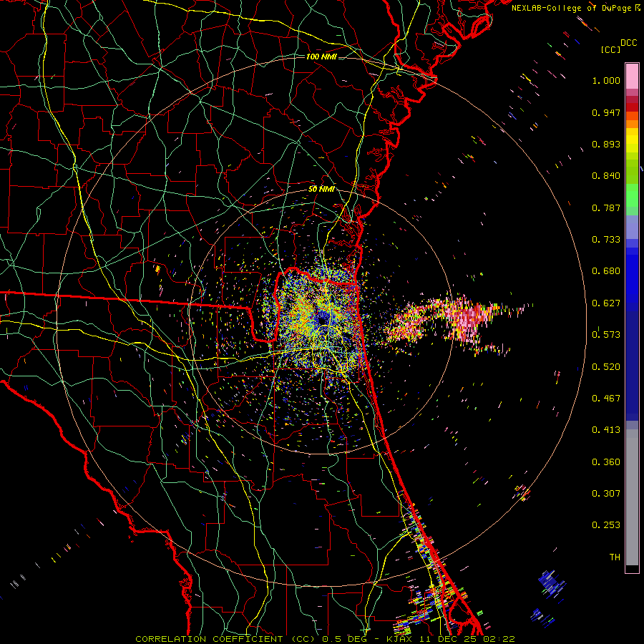
Task: Click the 1.000 scale value
Action: click(x=606, y=80)
